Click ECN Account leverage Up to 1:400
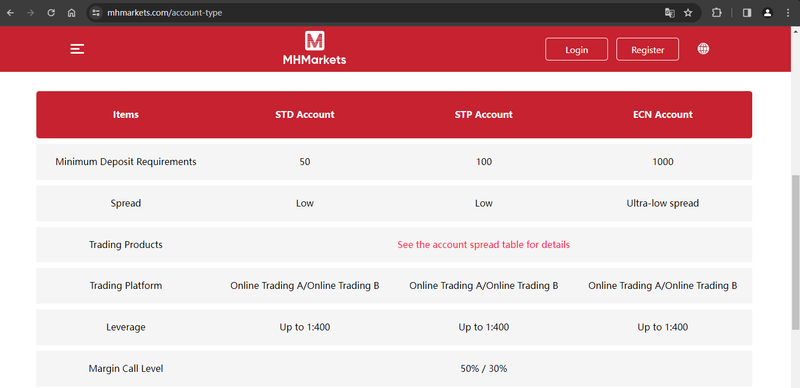Image resolution: width=800 pixels, height=388 pixels. (663, 327)
